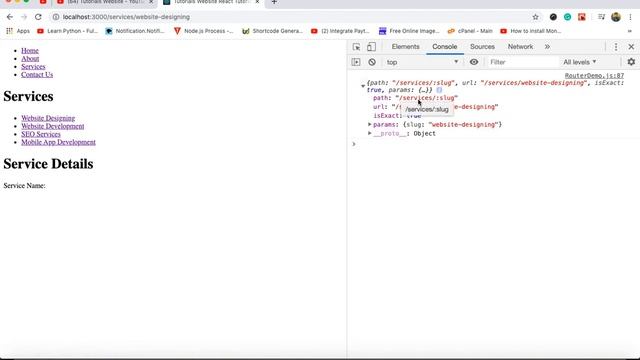Screen dimensions: 640x360
Task: Open the Website Development service link
Action: (x=53, y=126)
